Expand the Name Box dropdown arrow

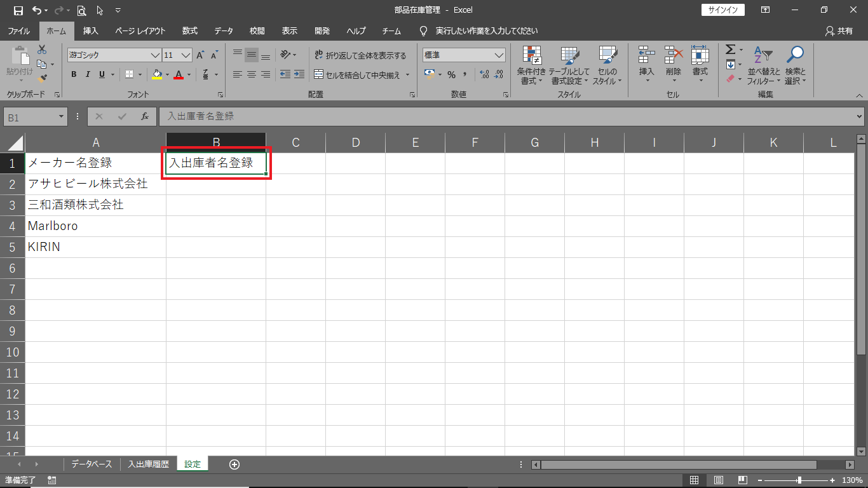click(x=62, y=116)
